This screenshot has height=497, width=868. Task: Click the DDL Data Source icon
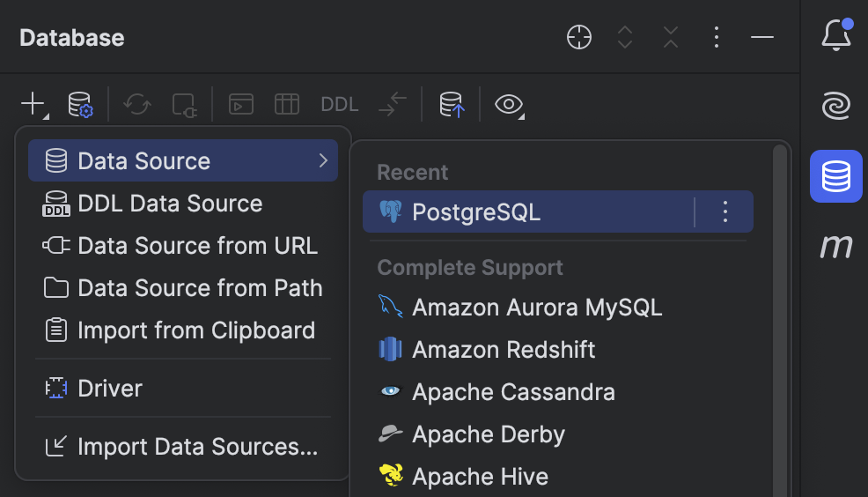tap(56, 204)
